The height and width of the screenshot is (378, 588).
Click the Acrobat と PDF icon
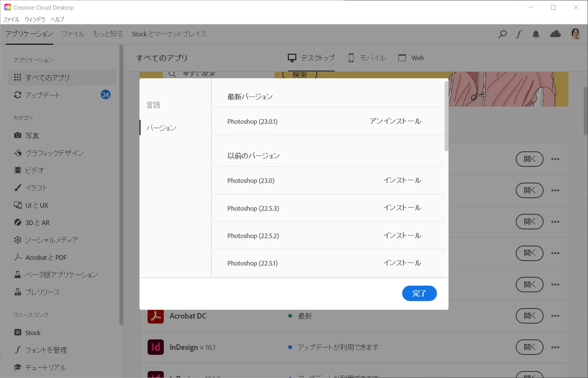17,257
